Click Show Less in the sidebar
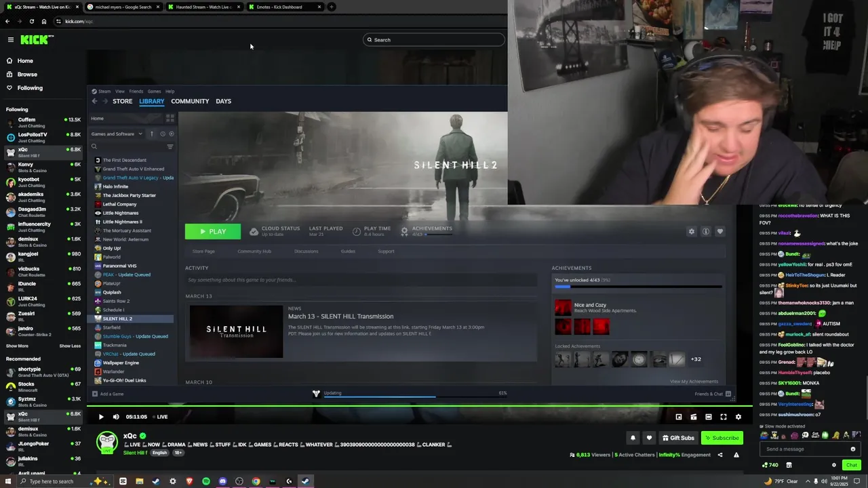The width and height of the screenshot is (868, 488). coord(70,346)
